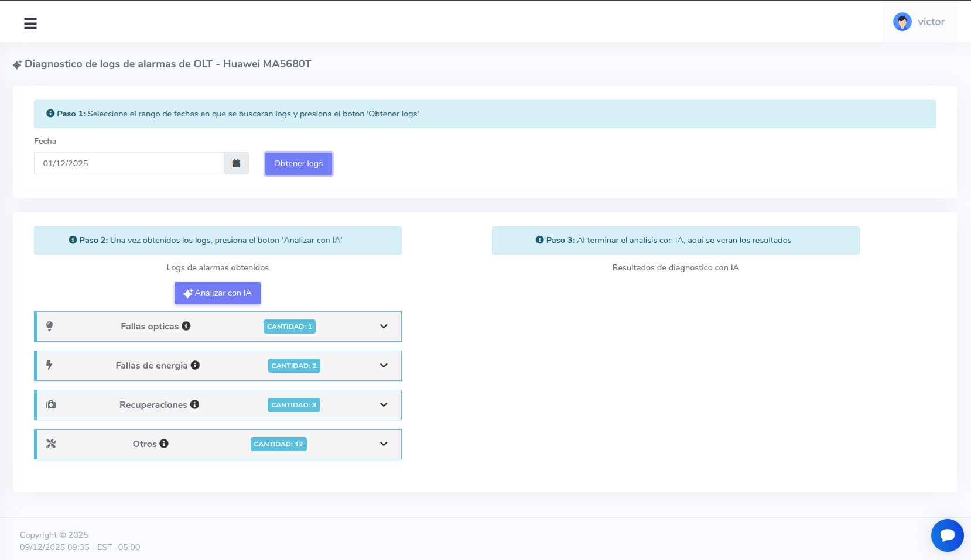Click the Fecha date input field
Viewport: 971px width, 560px height.
click(x=129, y=163)
